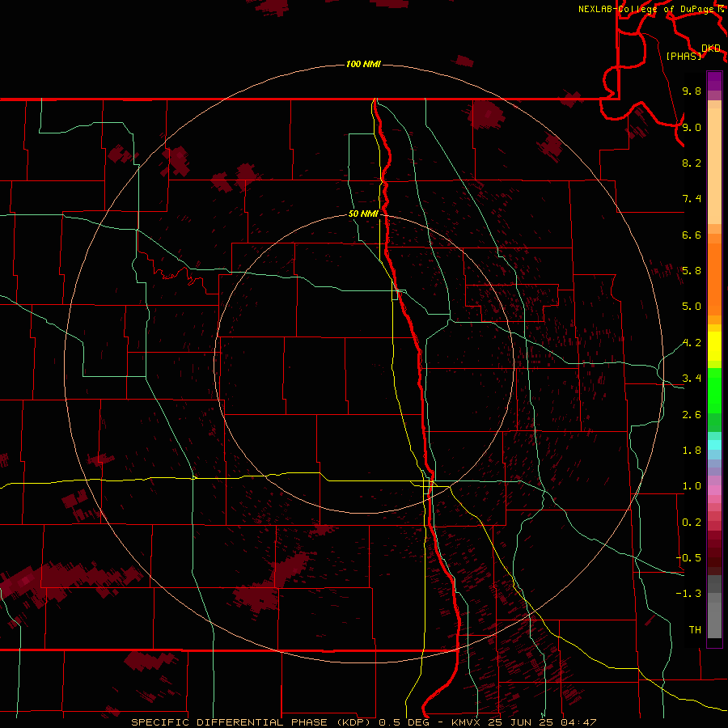Pick the purple band at the top of the color bar
Viewport: 728px width, 728px height.
tap(714, 81)
